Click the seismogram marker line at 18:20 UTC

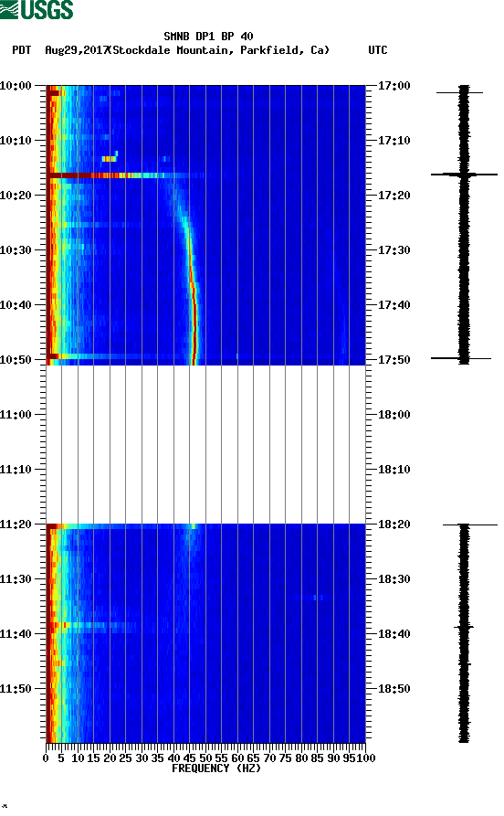pos(470,525)
